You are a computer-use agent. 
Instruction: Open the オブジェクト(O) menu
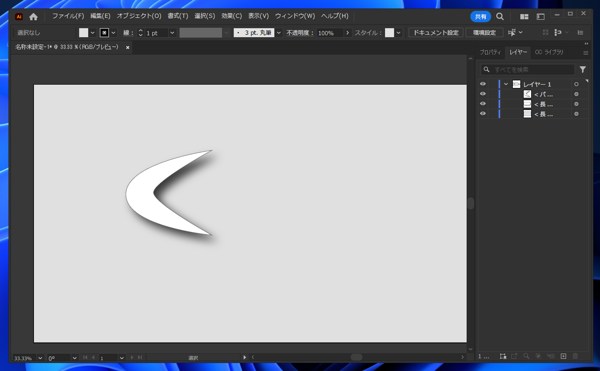(x=139, y=16)
